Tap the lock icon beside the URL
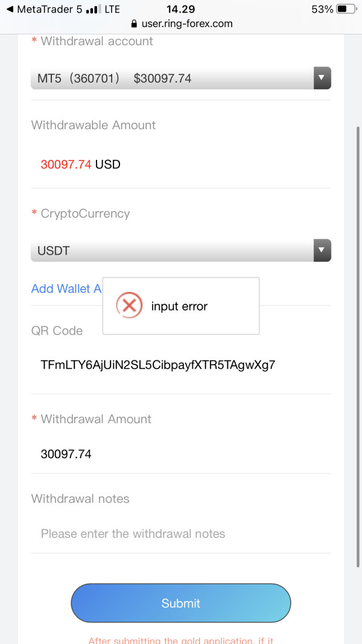The image size is (362, 644). (x=134, y=24)
